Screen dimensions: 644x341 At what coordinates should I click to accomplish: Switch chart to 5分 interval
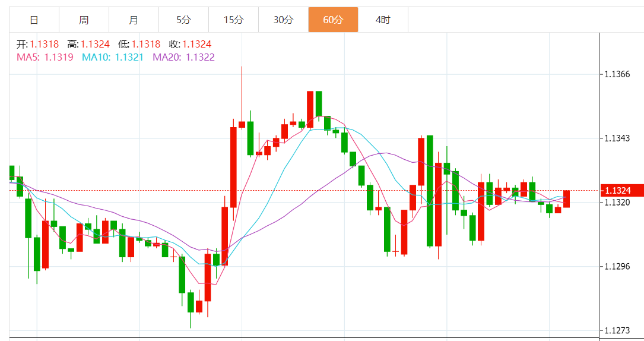[x=183, y=20]
